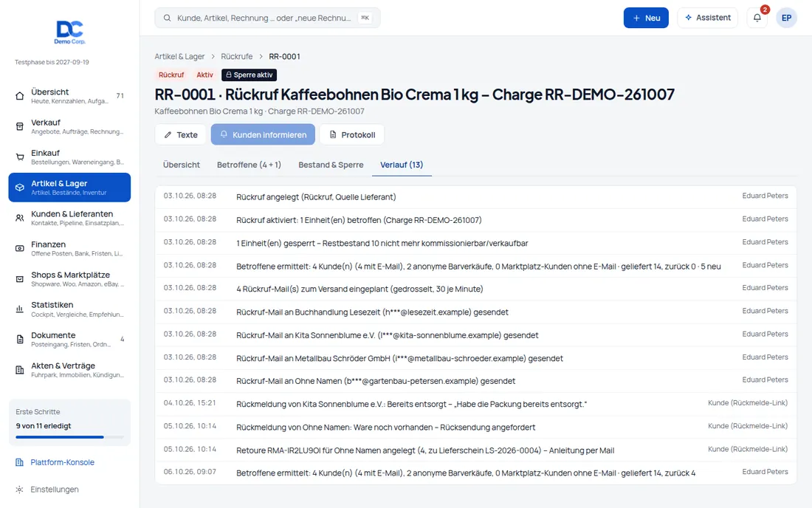Click the search magnifier icon
812x508 pixels.
[168, 18]
